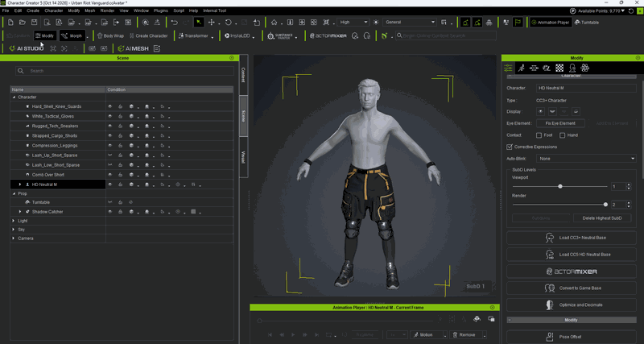Click the Home view icon in toolbar
Viewport: 644px width, 344px height.
pos(274,23)
